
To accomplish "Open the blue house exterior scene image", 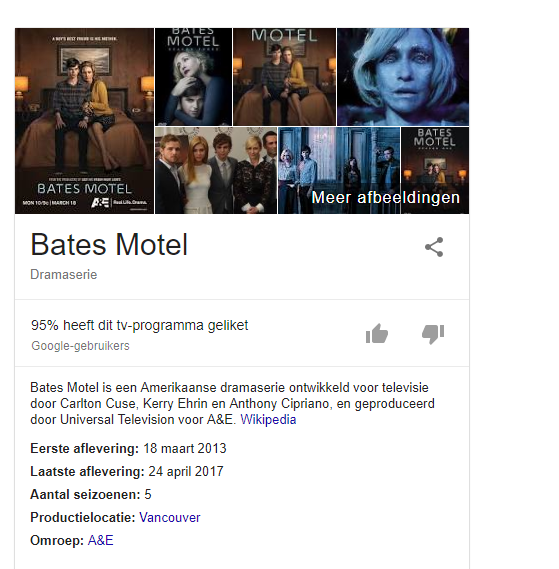I will [339, 170].
